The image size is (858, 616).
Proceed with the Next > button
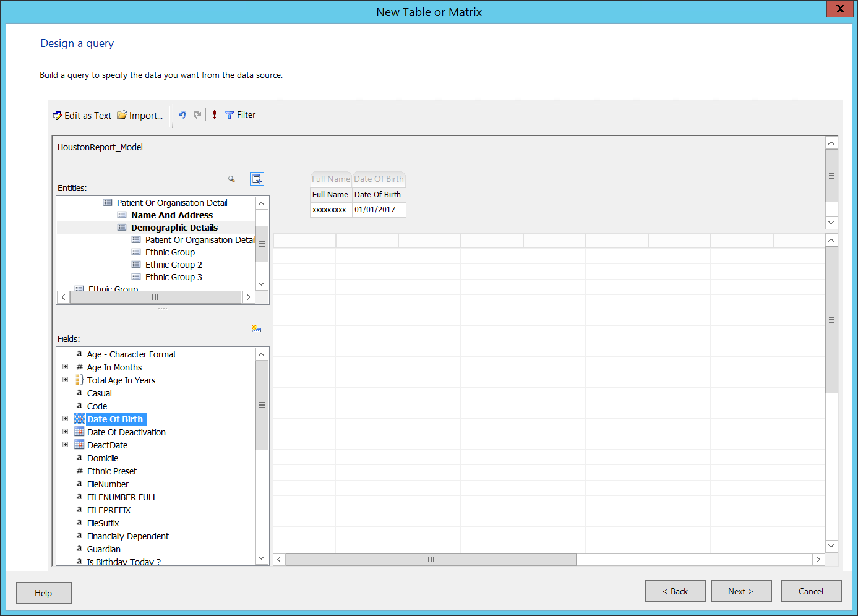(742, 591)
